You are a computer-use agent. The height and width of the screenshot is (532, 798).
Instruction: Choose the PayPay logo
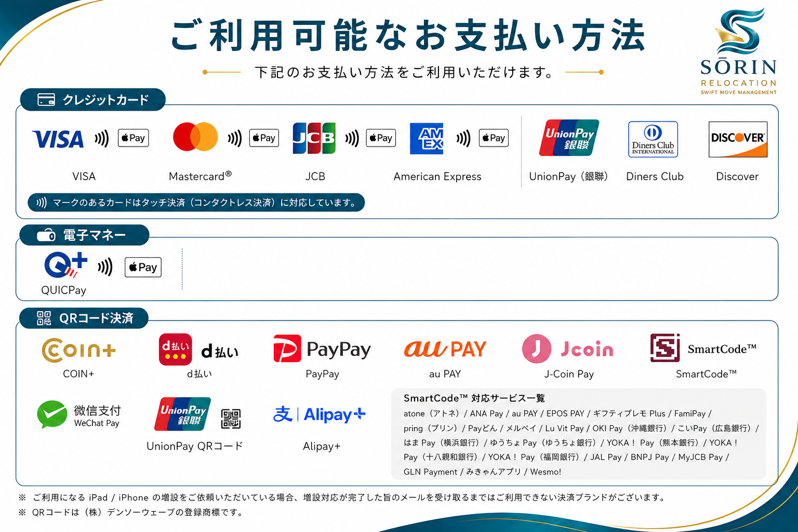(x=322, y=349)
